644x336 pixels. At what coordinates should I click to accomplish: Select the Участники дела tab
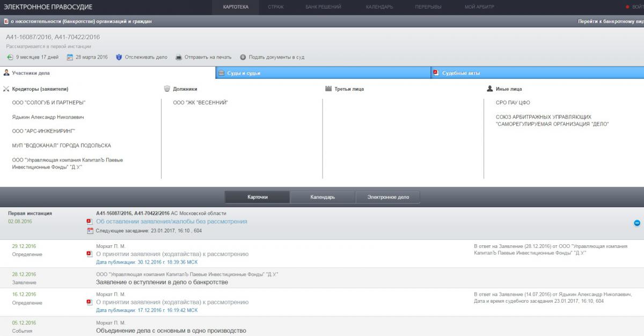pos(31,73)
